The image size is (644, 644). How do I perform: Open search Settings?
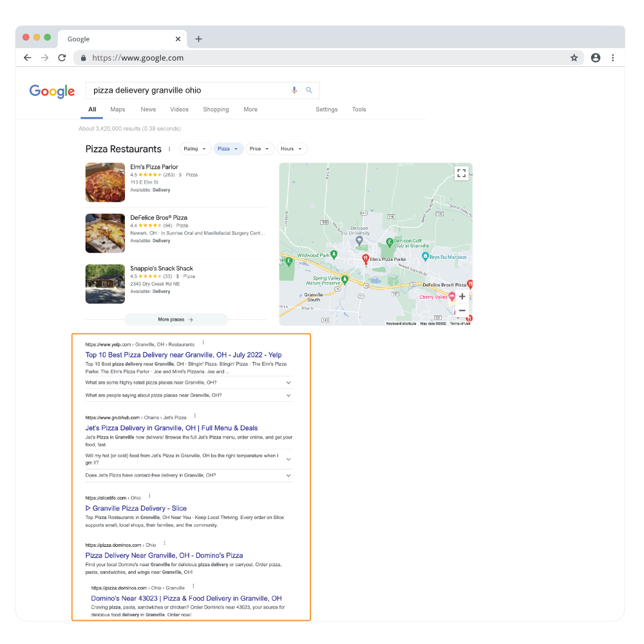pyautogui.click(x=327, y=109)
